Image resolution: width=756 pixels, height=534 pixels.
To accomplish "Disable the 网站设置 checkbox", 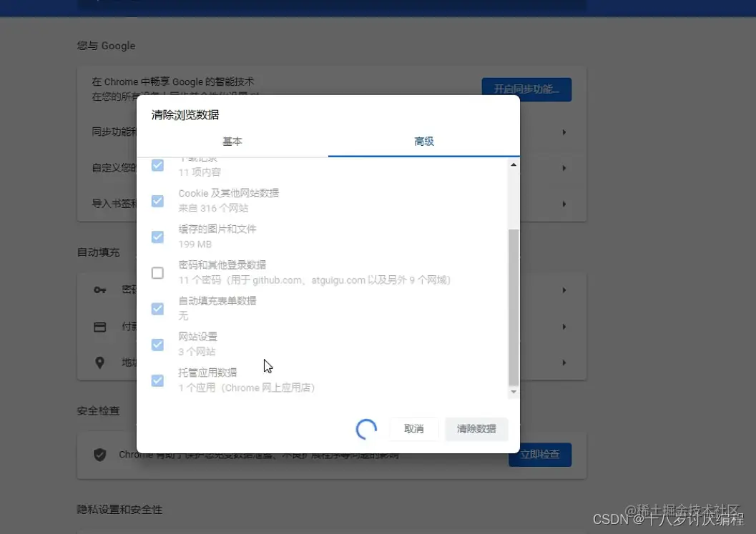I will pos(157,344).
